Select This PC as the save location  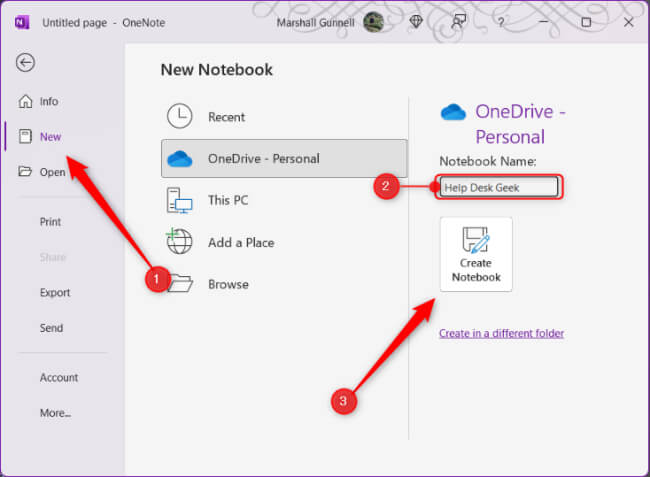228,201
